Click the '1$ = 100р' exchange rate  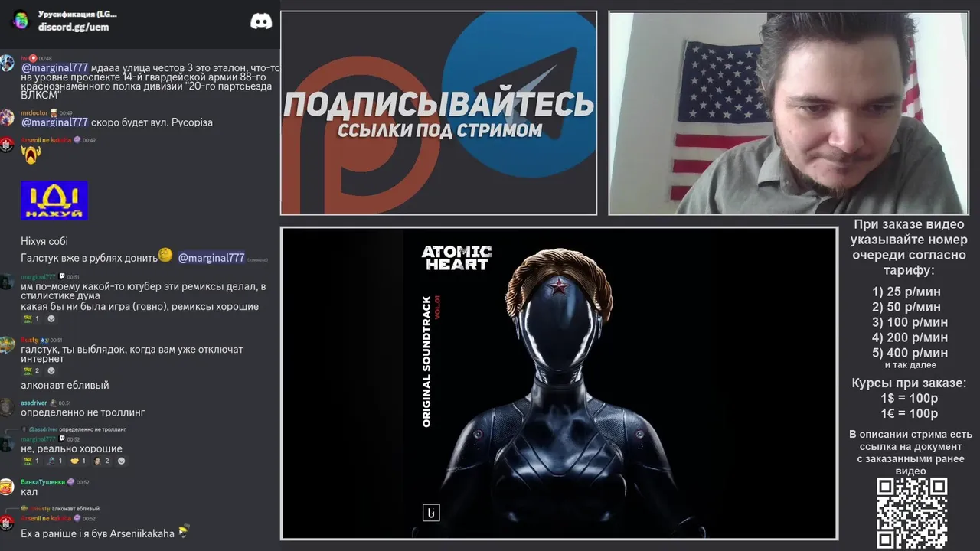point(909,398)
